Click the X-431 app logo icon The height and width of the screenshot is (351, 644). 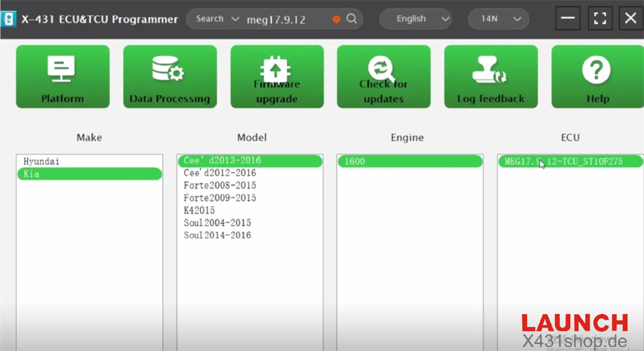click(x=9, y=19)
